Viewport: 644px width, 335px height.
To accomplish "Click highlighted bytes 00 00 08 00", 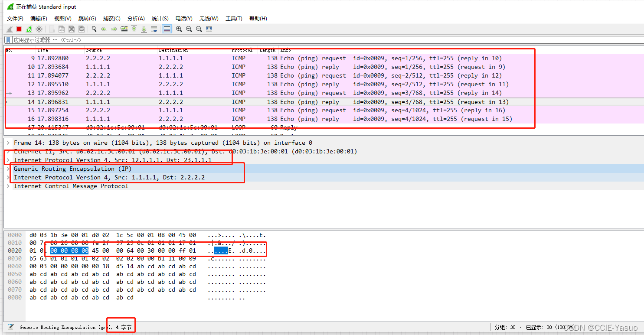I will coord(69,250).
